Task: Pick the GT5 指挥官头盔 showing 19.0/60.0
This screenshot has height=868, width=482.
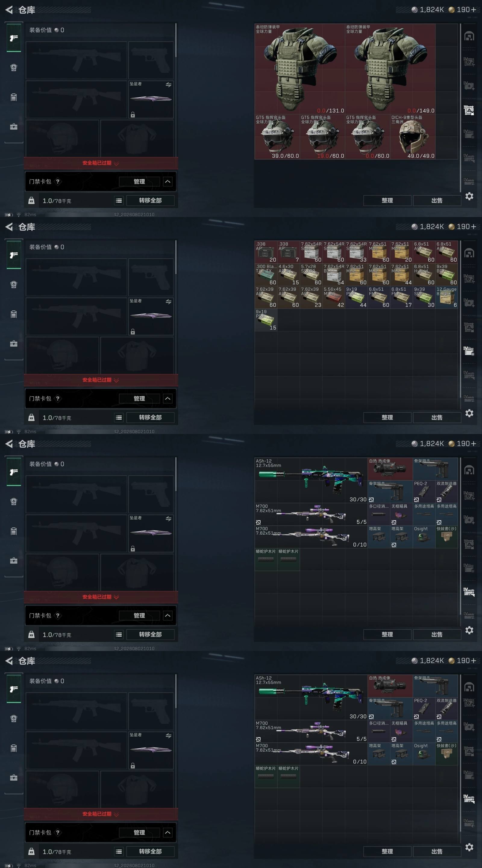Action: [x=322, y=137]
